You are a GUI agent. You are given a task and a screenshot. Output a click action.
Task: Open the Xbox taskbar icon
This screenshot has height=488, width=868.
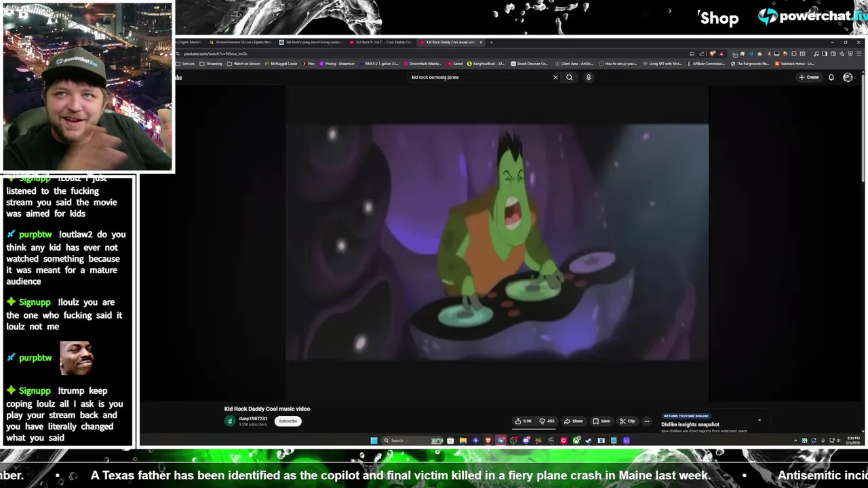pos(576,441)
